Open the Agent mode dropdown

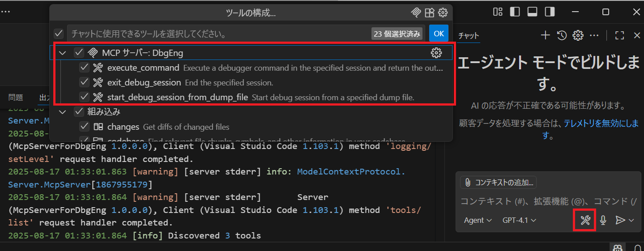coord(478,220)
